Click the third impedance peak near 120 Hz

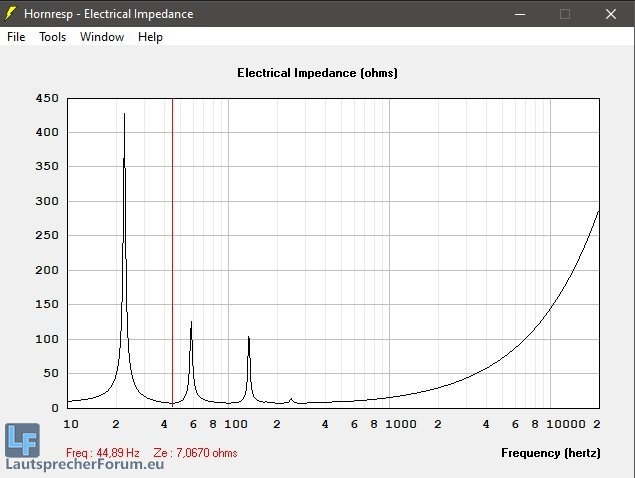[x=248, y=338]
